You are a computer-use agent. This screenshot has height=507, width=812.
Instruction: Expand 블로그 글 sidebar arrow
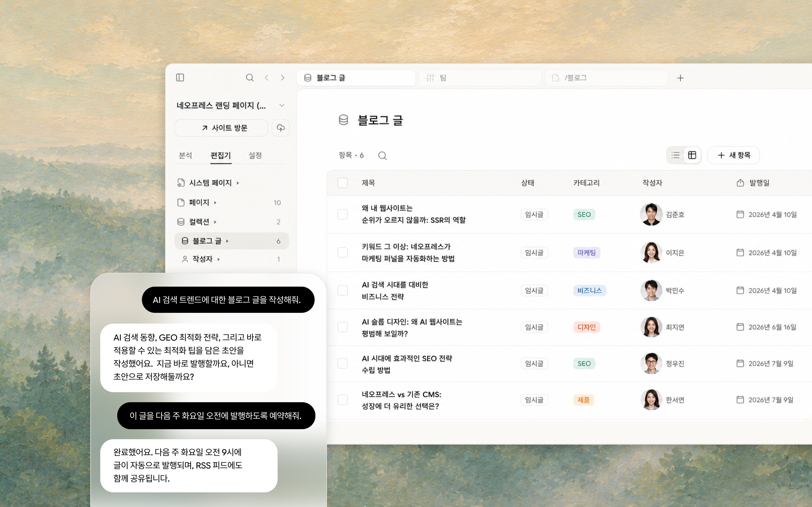point(227,241)
